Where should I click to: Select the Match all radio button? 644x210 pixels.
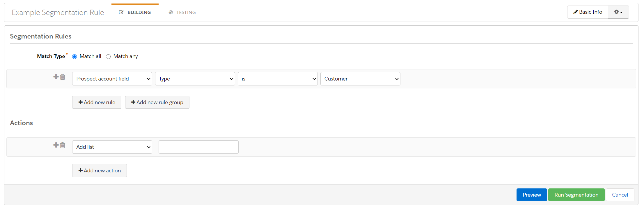coord(74,57)
